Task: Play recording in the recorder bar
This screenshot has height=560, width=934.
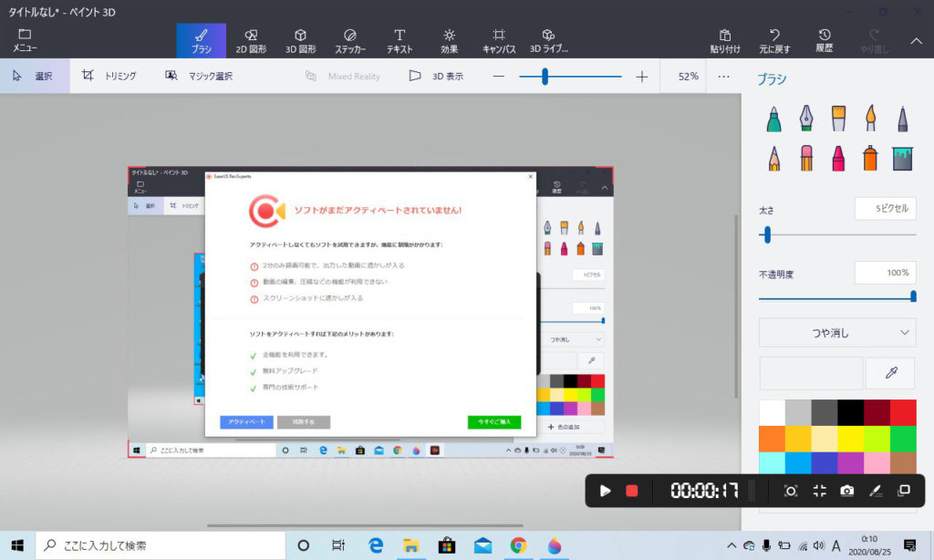Action: coord(605,491)
